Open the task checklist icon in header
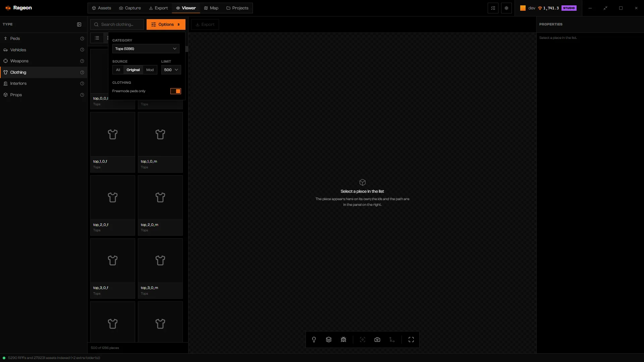This screenshot has width=644, height=362. (x=493, y=8)
